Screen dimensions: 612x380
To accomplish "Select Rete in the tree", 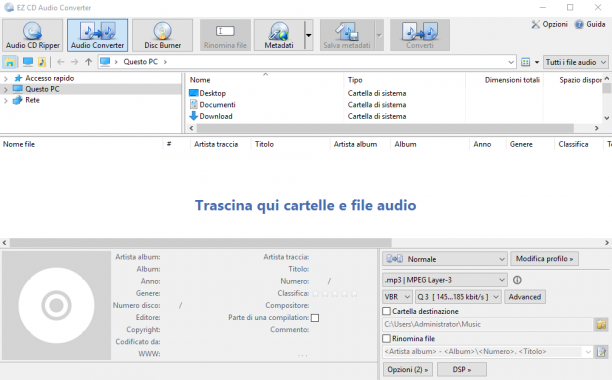I will 32,100.
